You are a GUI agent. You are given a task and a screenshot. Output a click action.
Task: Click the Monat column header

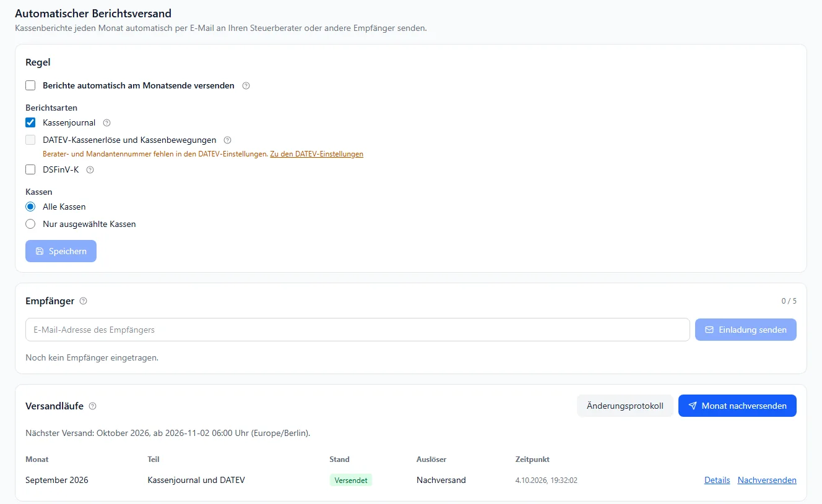tap(37, 459)
